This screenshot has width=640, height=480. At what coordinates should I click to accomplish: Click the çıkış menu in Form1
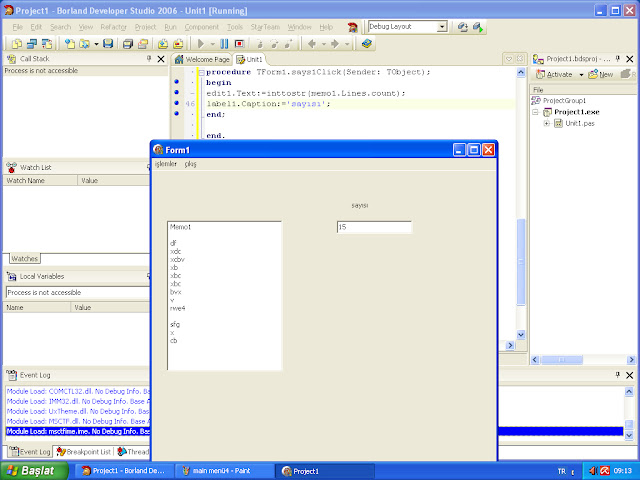tap(190, 164)
